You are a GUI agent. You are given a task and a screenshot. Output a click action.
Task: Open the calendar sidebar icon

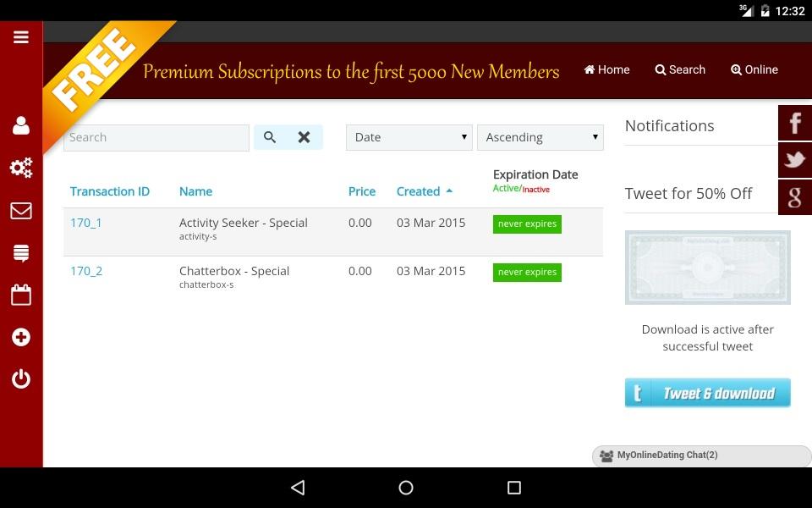[20, 295]
